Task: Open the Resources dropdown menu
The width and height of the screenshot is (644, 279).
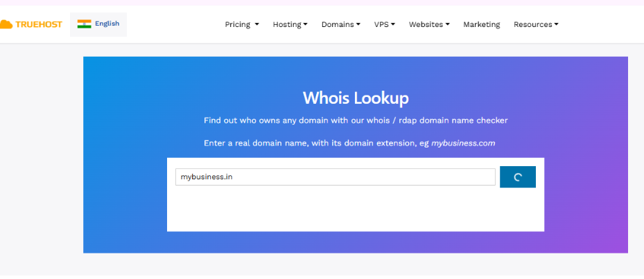Action: (x=536, y=24)
